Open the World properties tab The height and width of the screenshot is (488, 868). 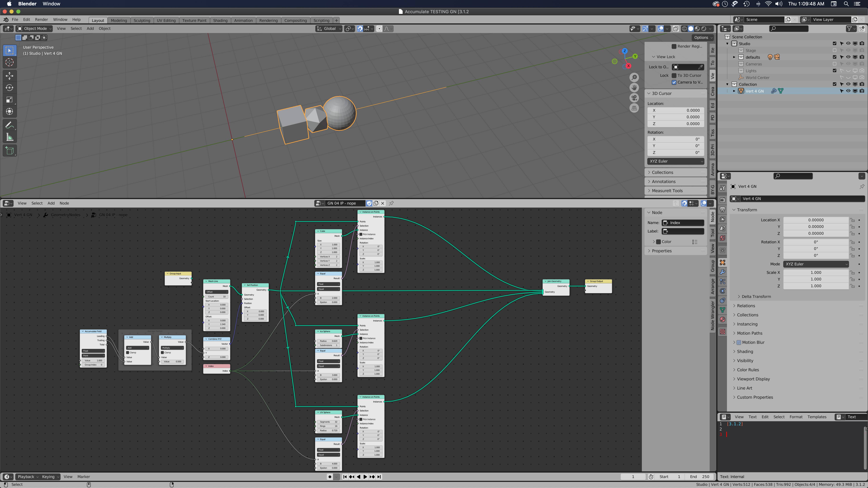[722, 238]
